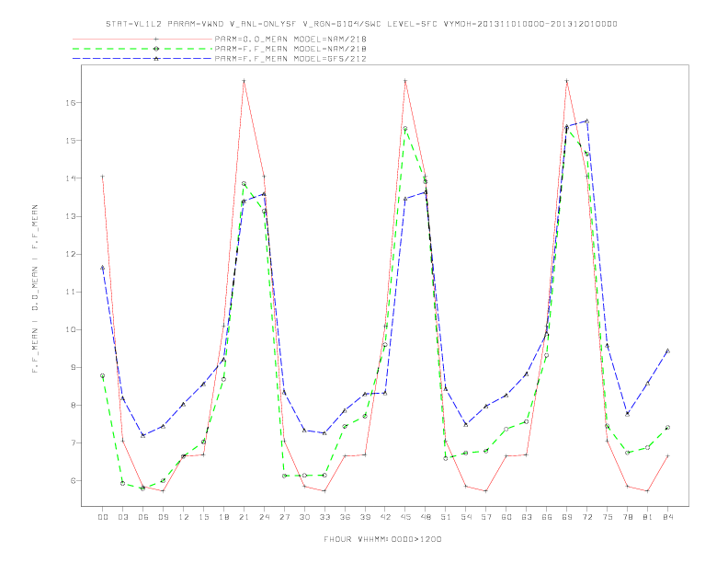Image resolution: width=728 pixels, height=563 pixels.
Task: Click x-axis tick label 39
Action: (365, 517)
